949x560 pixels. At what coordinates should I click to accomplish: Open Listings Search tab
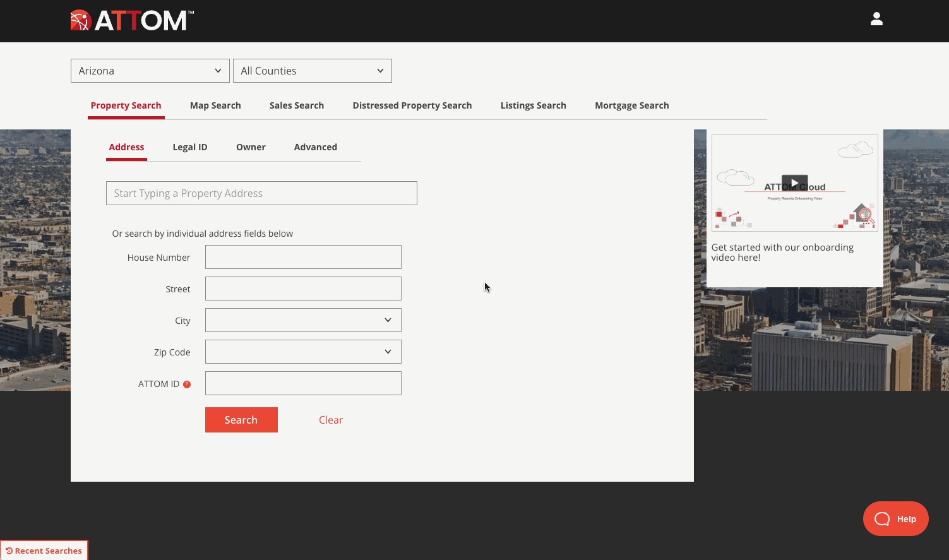point(534,105)
